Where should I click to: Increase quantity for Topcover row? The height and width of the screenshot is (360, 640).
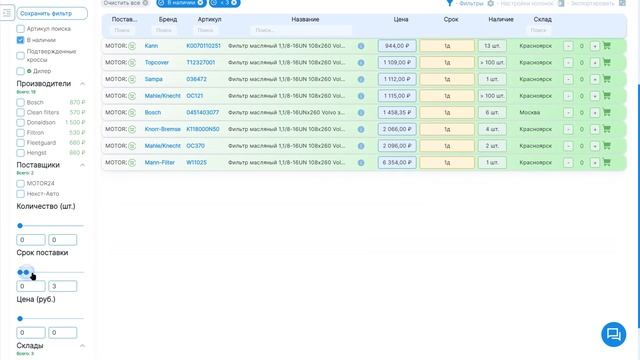point(595,63)
